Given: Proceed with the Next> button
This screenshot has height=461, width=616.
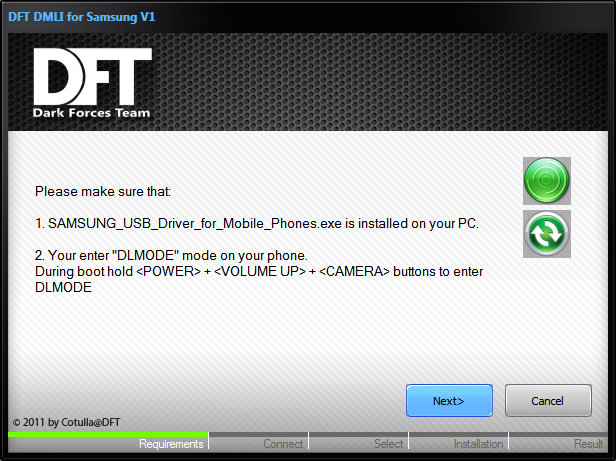Looking at the screenshot, I should pos(449,400).
